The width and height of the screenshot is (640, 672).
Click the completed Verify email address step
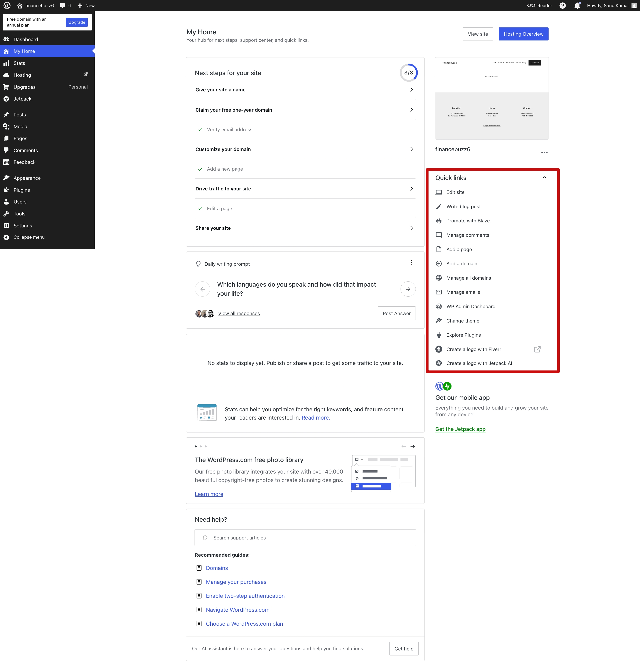coord(305,130)
